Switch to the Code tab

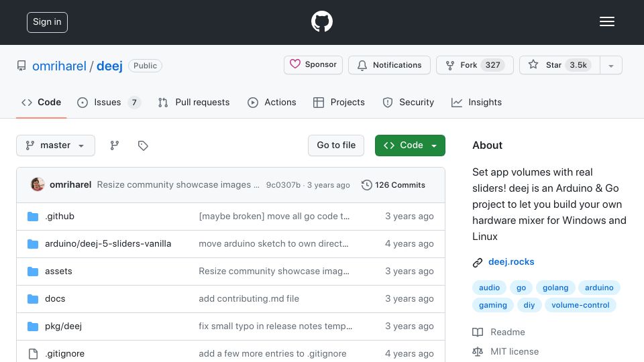click(x=41, y=102)
